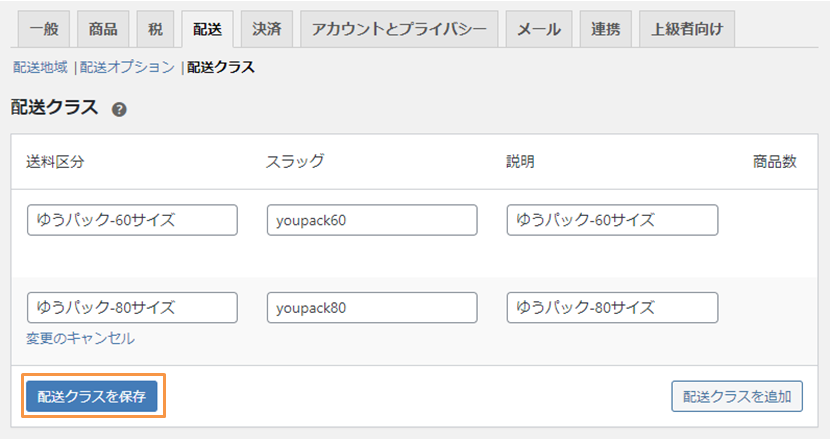831x442 pixels.
Task: Save with 配送クラスを保存 button
Action: tap(92, 396)
